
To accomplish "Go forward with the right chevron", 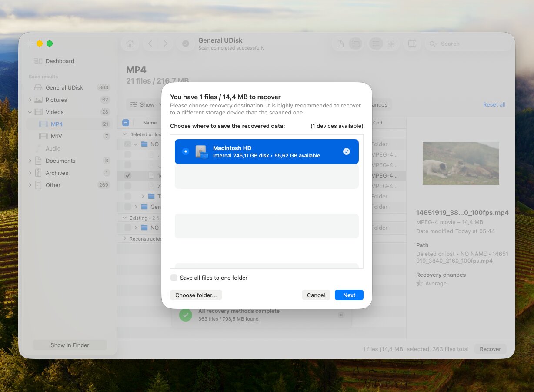I will click(166, 44).
